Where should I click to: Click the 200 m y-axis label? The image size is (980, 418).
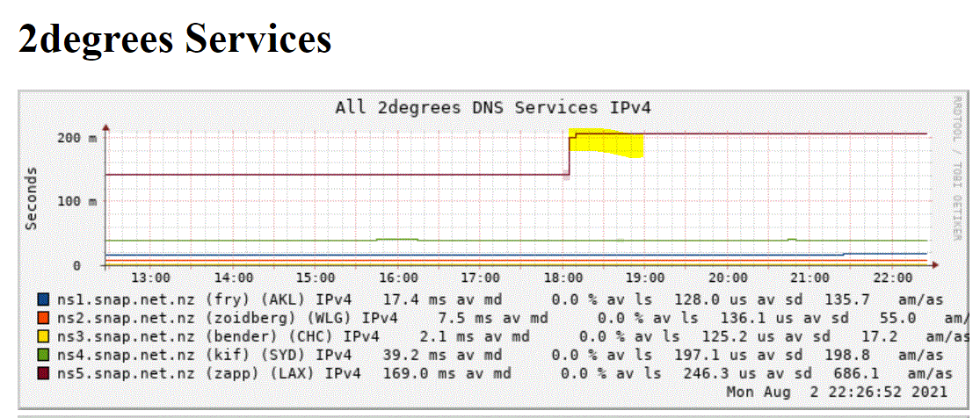(x=78, y=138)
